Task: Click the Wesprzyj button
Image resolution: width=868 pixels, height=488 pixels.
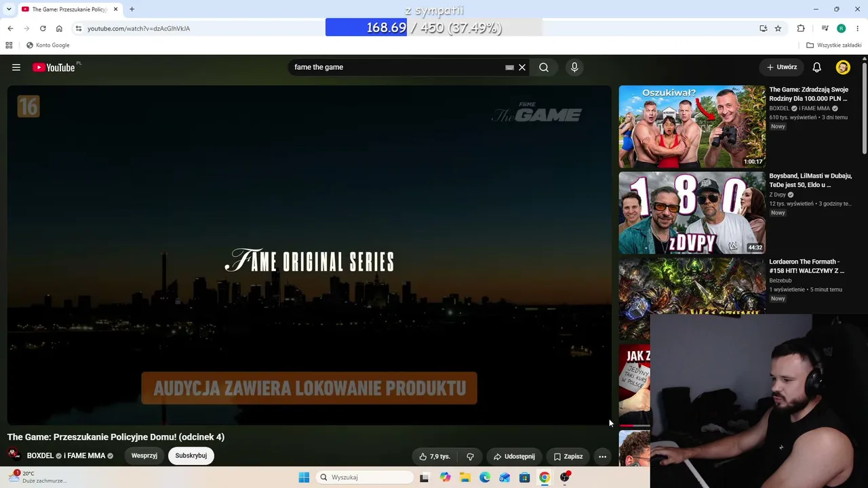Action: [x=144, y=455]
